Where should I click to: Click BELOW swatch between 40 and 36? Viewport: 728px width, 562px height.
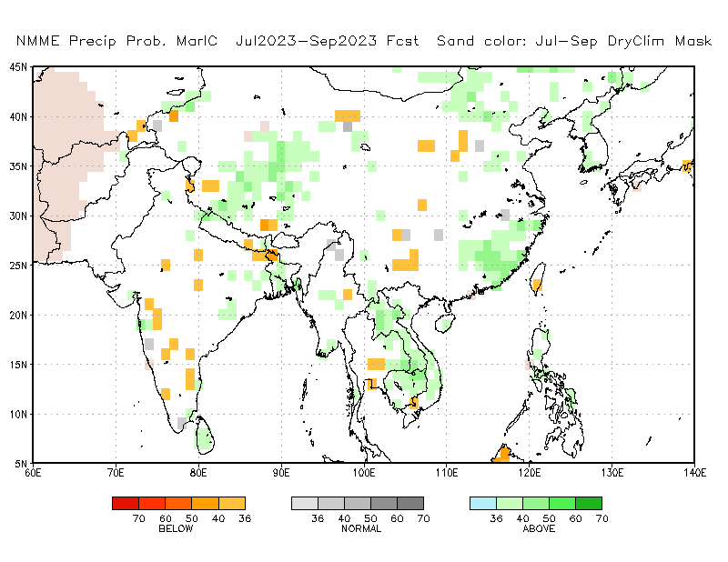click(x=232, y=503)
